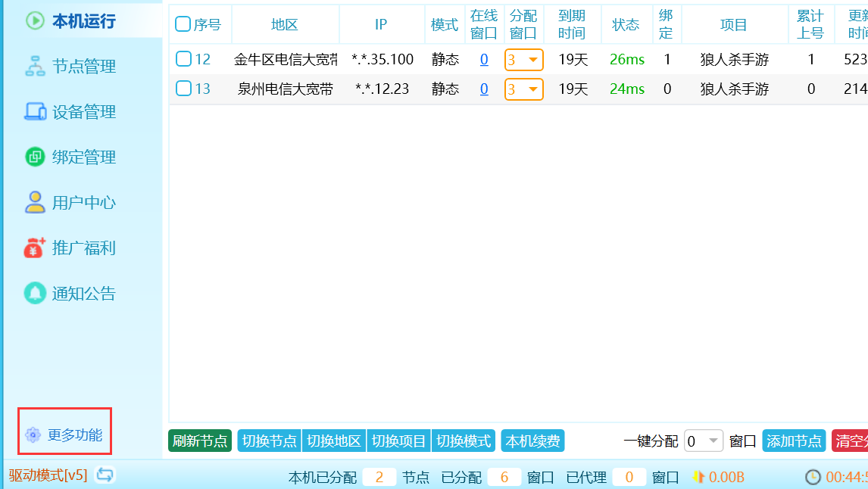The height and width of the screenshot is (489, 868).
Task: Click the 更多功能 gear icon
Action: 33,435
